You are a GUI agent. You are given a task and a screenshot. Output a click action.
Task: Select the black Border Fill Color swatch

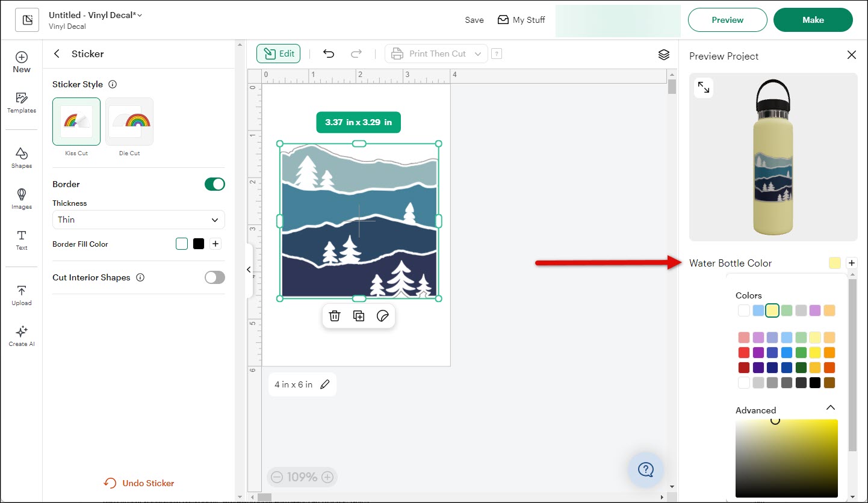199,244
